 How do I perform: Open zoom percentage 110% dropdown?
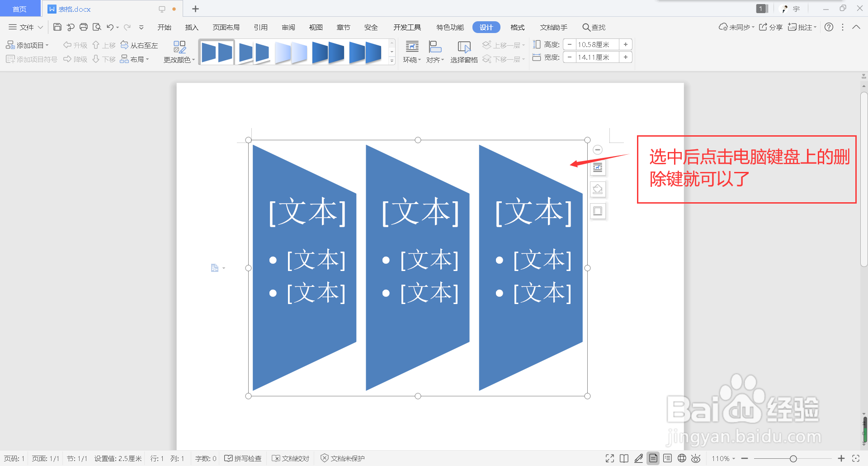[x=723, y=458]
